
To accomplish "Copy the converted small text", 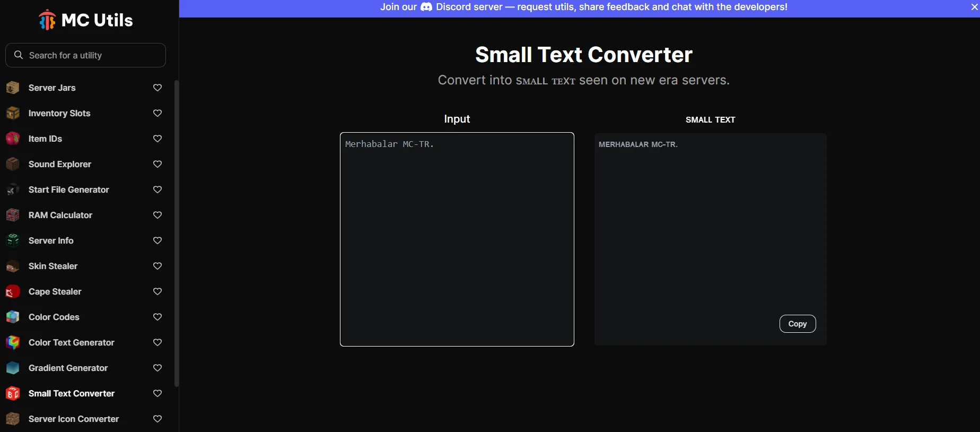I will tap(798, 324).
